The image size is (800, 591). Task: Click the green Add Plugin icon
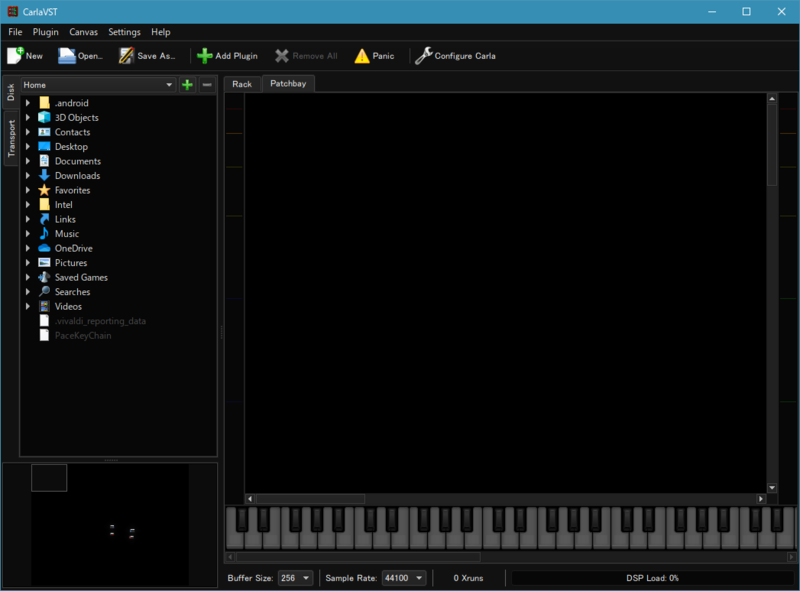coord(205,56)
